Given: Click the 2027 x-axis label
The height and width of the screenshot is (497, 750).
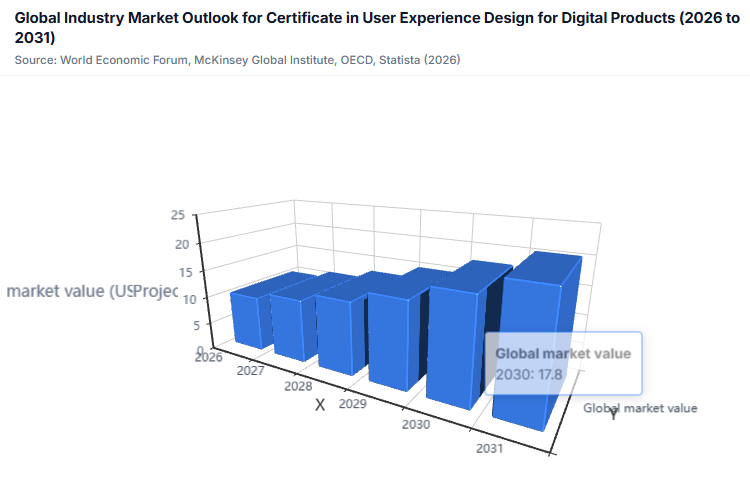Looking at the screenshot, I should click(x=251, y=371).
